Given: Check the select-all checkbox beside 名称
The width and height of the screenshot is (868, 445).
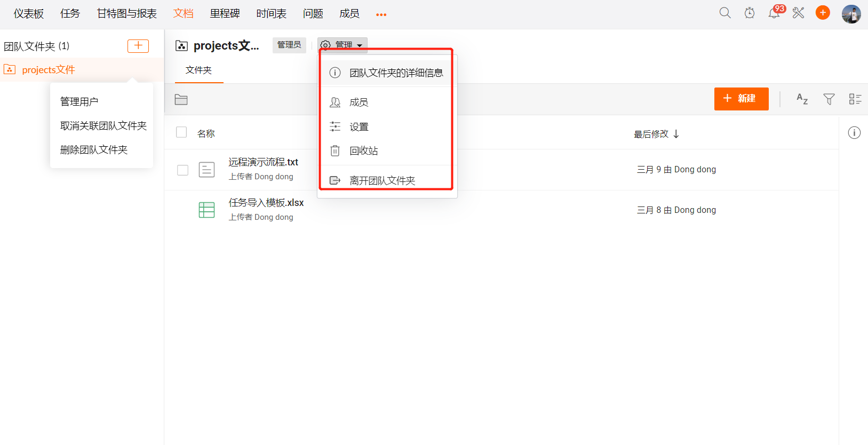Looking at the screenshot, I should [x=181, y=132].
